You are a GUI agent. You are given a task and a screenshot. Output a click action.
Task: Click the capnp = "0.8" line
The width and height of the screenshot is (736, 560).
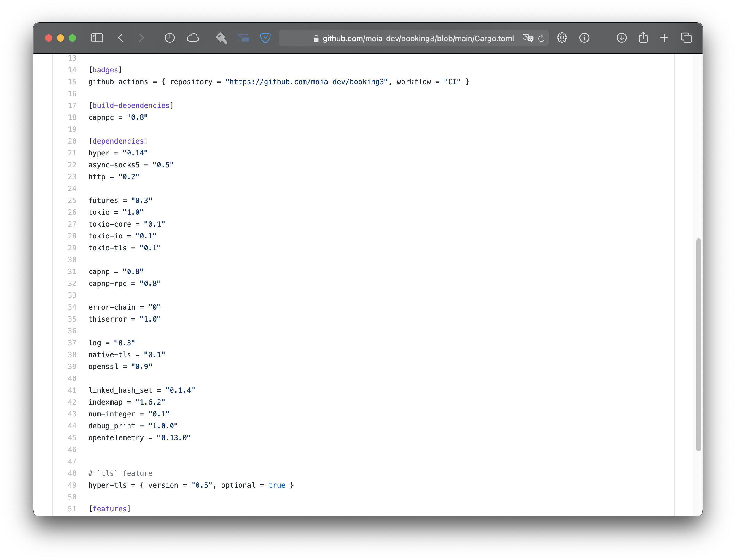tap(116, 271)
